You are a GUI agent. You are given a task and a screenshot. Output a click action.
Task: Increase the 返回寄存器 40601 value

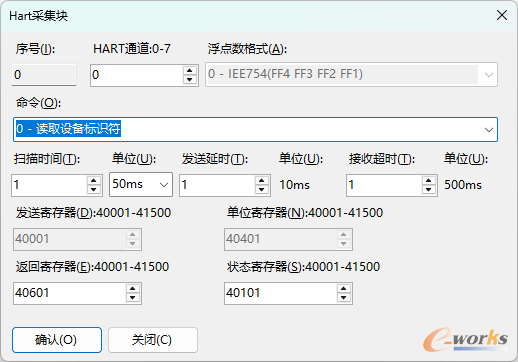tap(133, 288)
